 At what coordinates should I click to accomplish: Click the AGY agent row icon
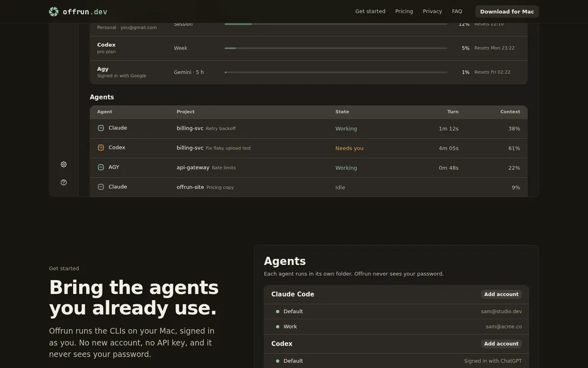tap(101, 167)
